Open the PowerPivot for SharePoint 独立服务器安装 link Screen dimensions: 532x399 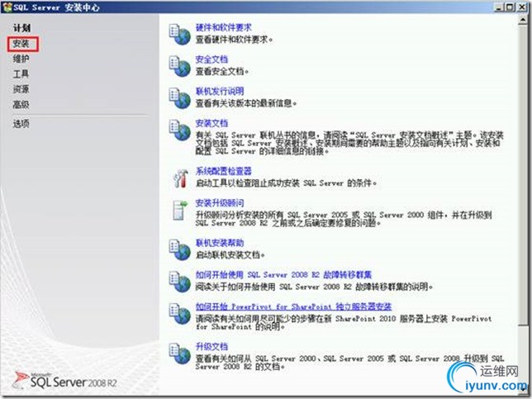click(293, 306)
